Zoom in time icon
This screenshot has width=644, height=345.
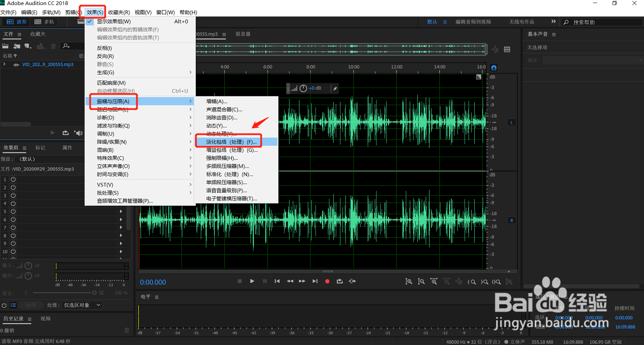point(434,282)
